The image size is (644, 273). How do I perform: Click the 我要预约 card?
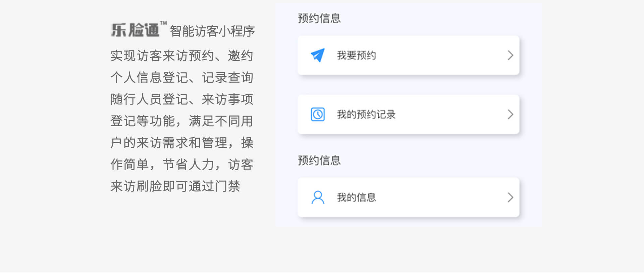tap(408, 55)
